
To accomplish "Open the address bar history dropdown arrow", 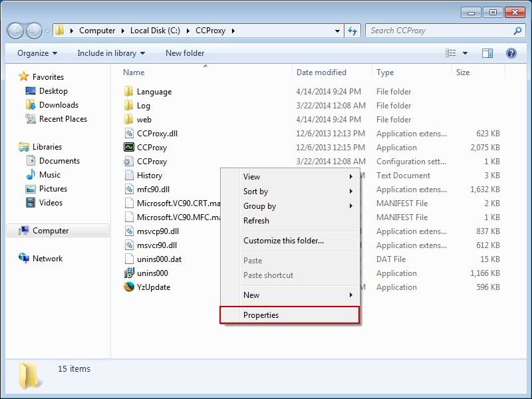I will [337, 31].
